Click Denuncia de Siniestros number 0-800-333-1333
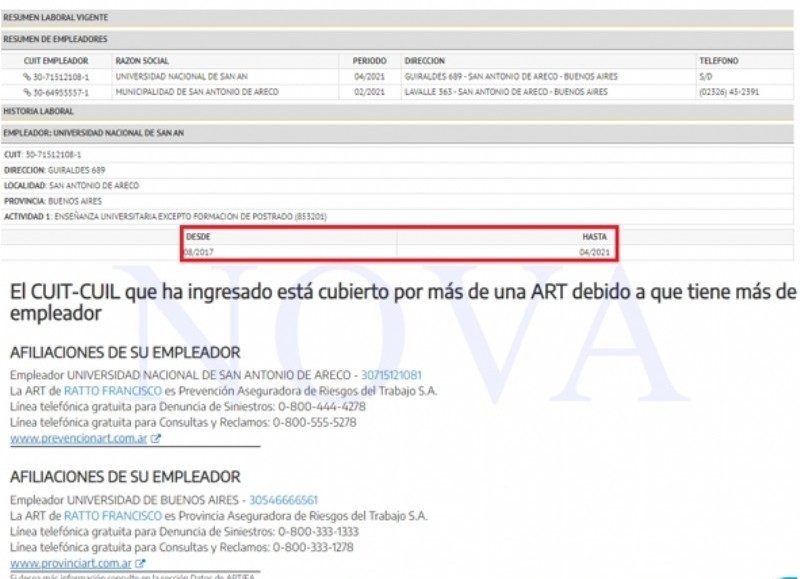The image size is (800, 579). 318,532
